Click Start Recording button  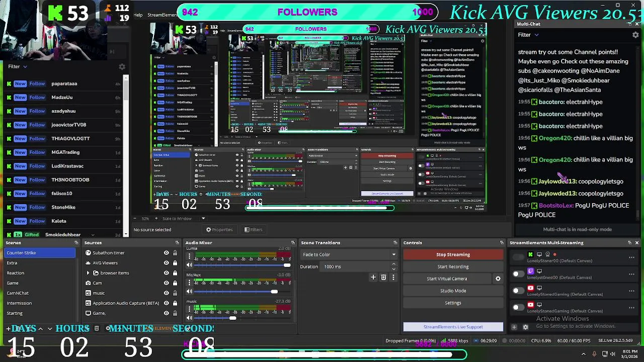pyautogui.click(x=453, y=266)
